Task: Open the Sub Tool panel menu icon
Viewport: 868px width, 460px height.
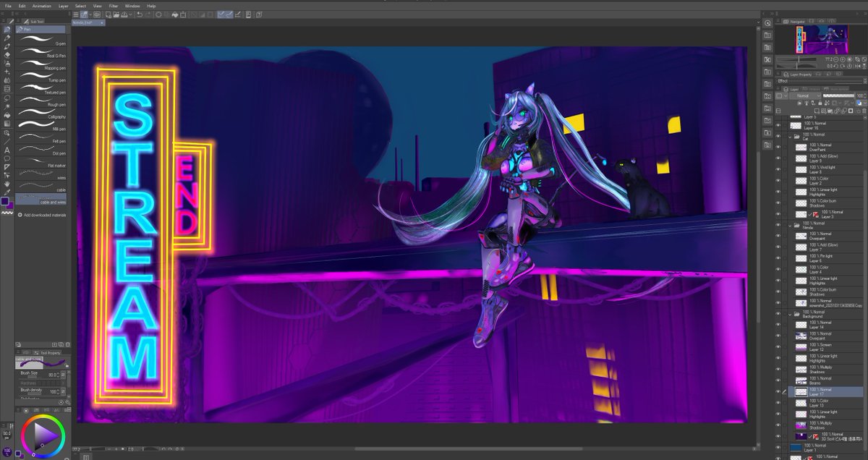Action: 18,22
